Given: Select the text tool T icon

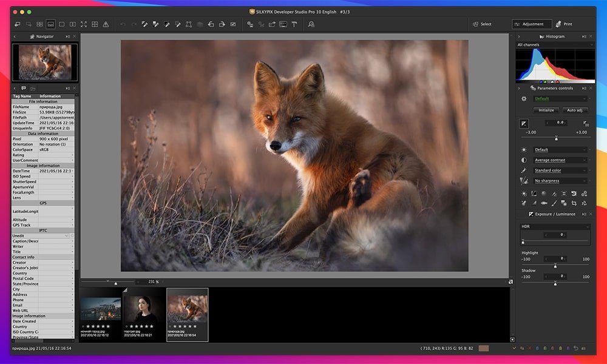Looking at the screenshot, I should click(294, 24).
